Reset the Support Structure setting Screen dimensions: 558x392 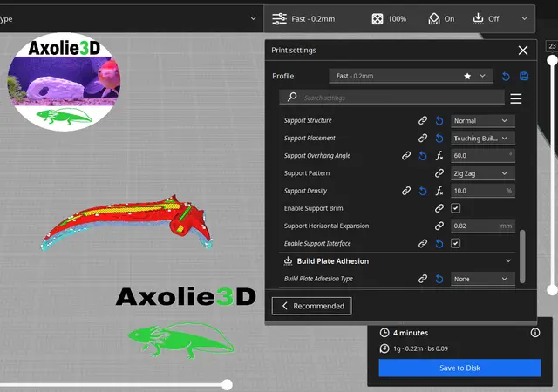pos(439,120)
